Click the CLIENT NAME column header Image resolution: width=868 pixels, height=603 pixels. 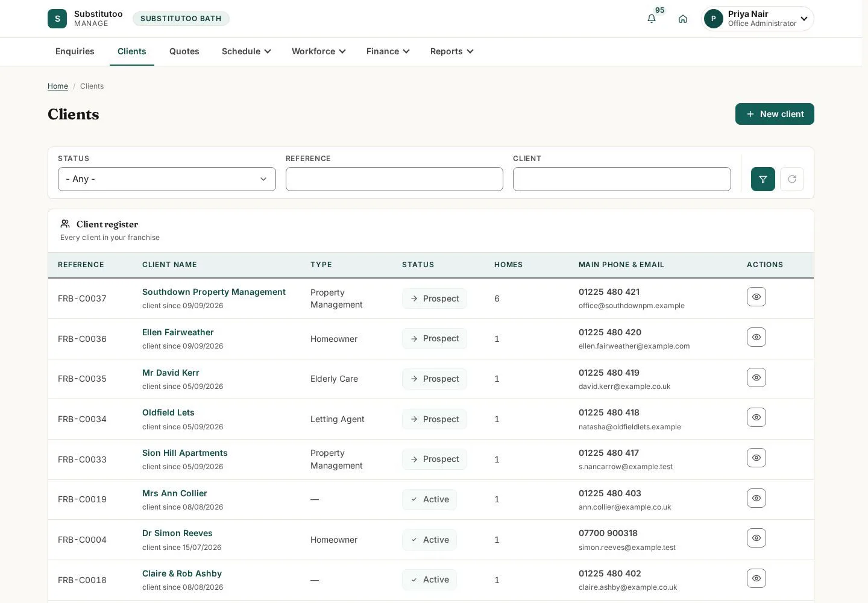click(169, 265)
